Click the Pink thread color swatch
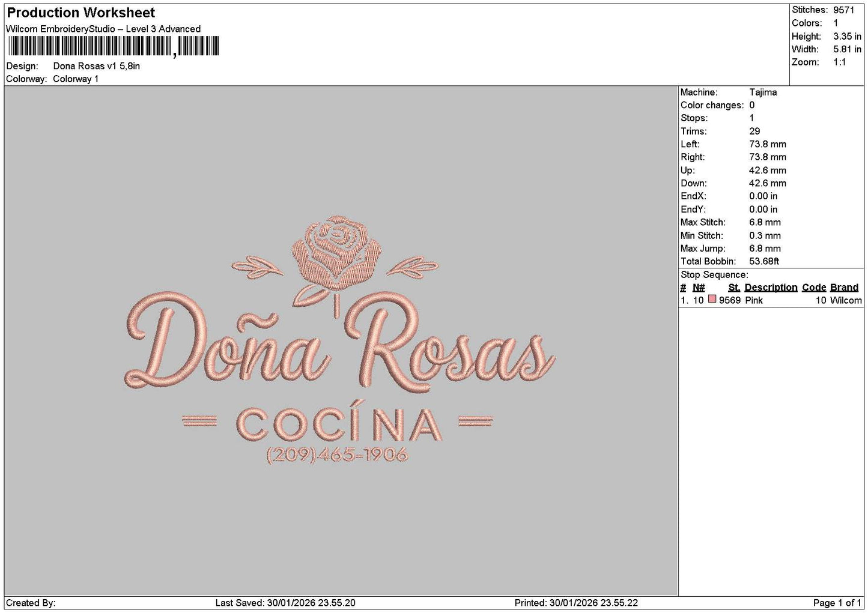Viewport: 868px width, 613px height. pyautogui.click(x=712, y=299)
